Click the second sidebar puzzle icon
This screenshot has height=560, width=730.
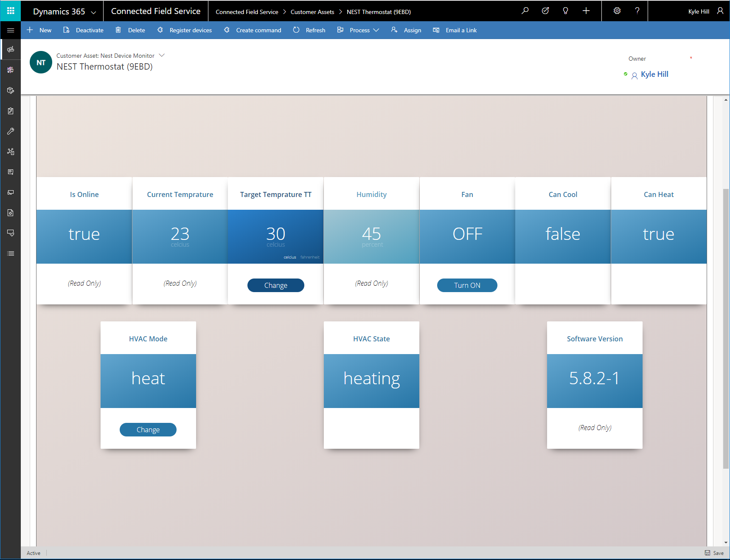(11, 70)
